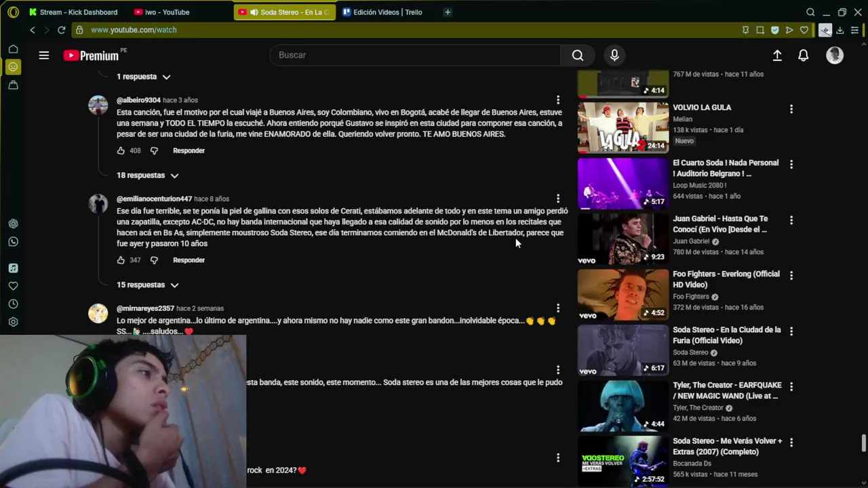Toggle the pin icon in address bar
This screenshot has height=488, width=868.
coord(745,30)
